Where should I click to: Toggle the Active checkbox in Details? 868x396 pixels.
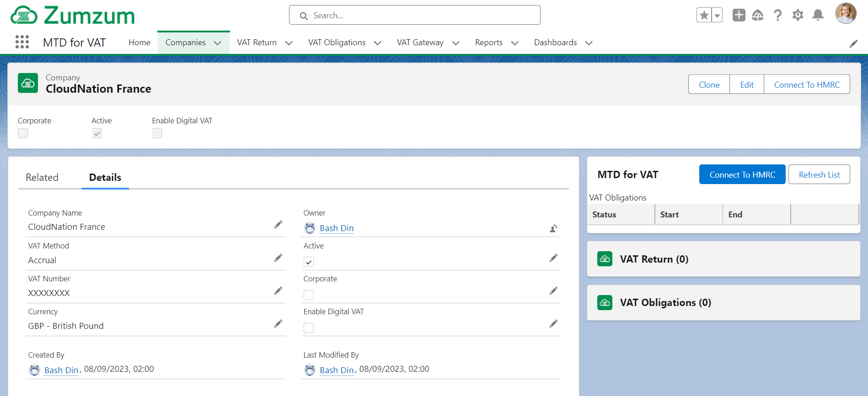coord(309,262)
